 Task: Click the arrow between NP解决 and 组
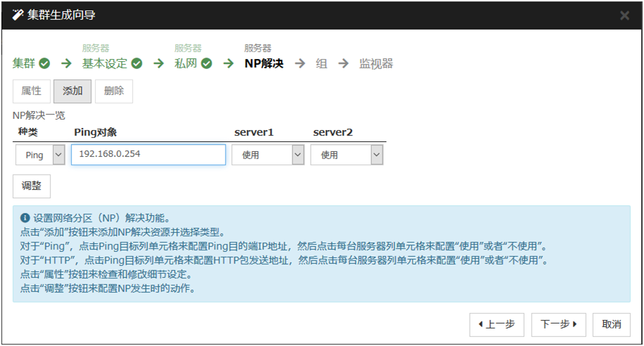point(300,64)
